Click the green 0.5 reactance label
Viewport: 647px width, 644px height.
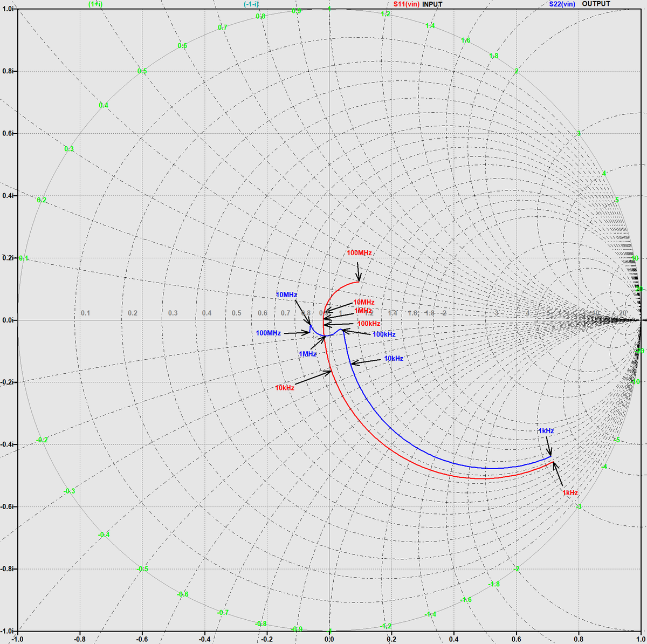[142, 71]
